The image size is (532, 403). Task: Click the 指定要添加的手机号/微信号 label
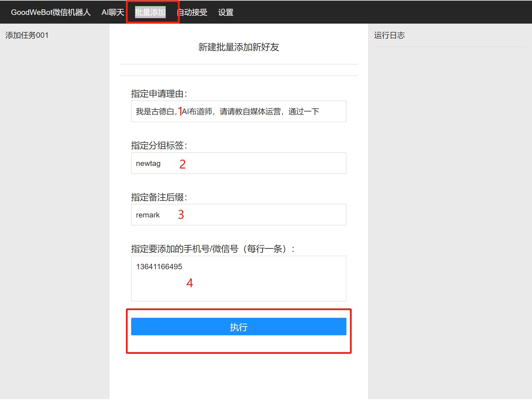coord(213,249)
